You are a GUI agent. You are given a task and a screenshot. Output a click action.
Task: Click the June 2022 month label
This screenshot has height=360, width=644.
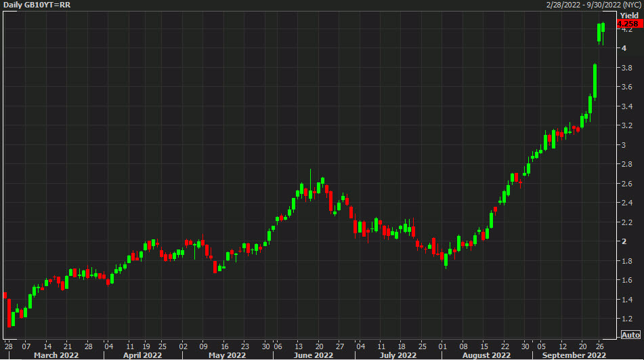pos(314,355)
